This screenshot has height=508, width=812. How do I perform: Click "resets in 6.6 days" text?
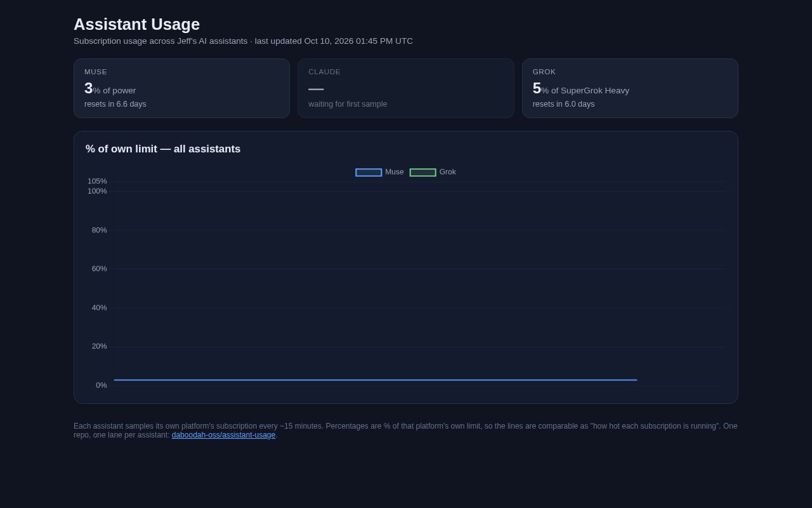[115, 104]
